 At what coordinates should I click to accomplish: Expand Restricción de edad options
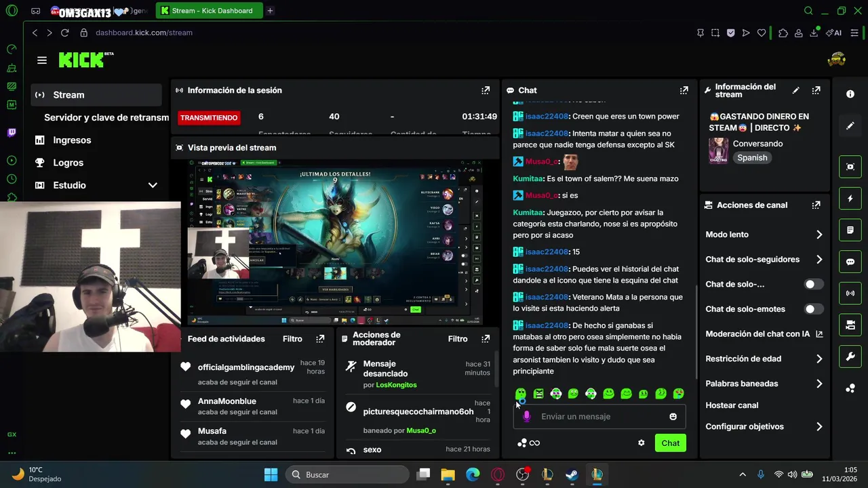click(819, 359)
